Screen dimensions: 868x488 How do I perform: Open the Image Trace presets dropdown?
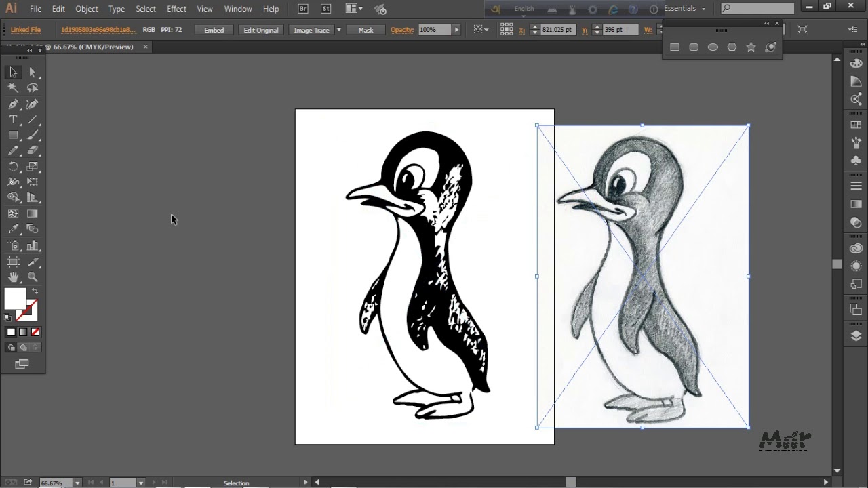[339, 30]
